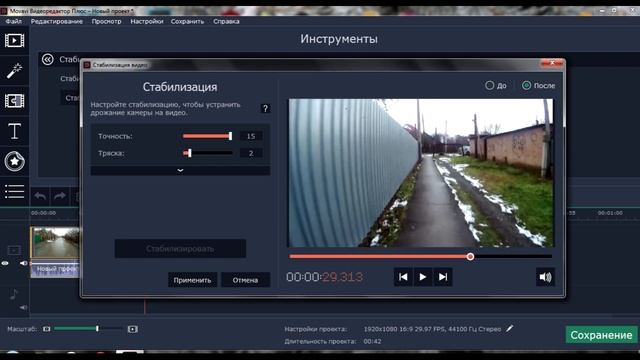
Task: Click the redo arrow in toolbar
Action: point(60,196)
